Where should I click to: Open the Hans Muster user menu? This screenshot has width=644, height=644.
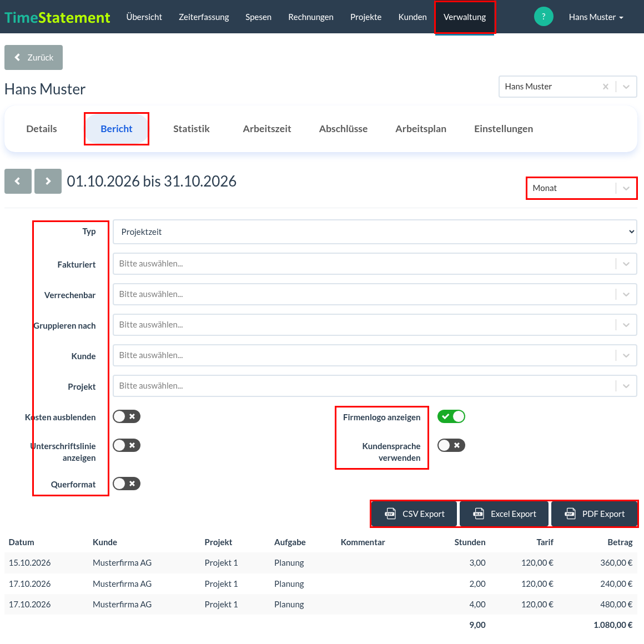click(x=596, y=17)
